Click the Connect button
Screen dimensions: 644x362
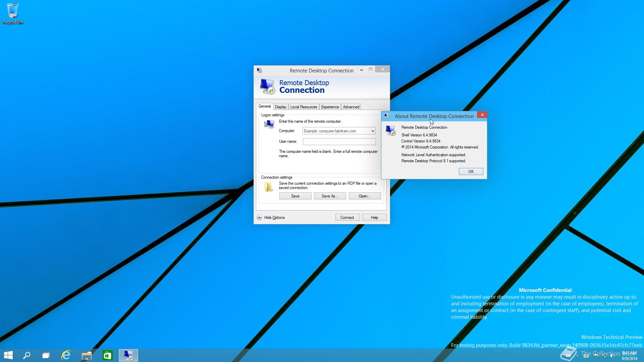point(347,218)
